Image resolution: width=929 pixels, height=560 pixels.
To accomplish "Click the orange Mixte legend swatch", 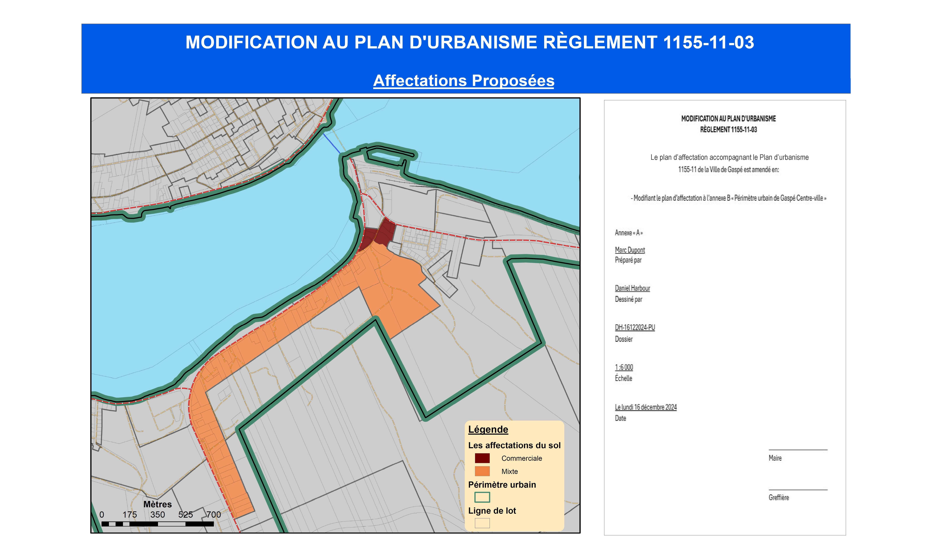I will [x=482, y=471].
